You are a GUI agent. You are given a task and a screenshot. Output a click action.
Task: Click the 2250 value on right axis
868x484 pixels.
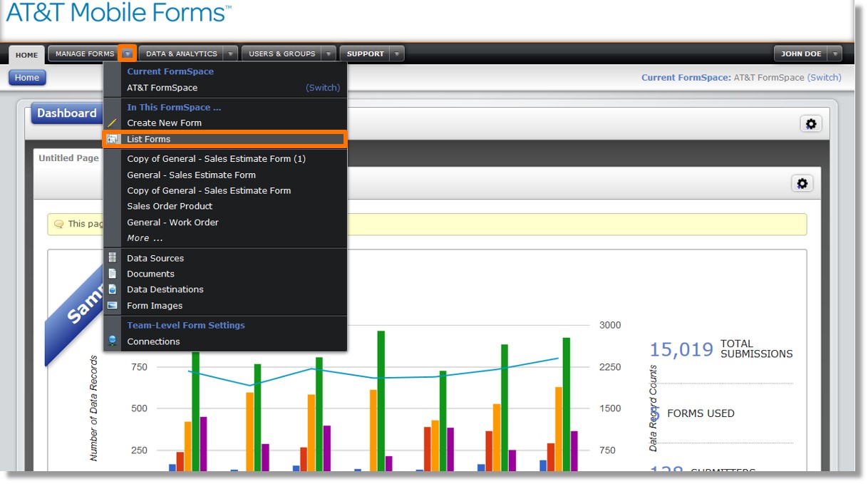coord(611,367)
